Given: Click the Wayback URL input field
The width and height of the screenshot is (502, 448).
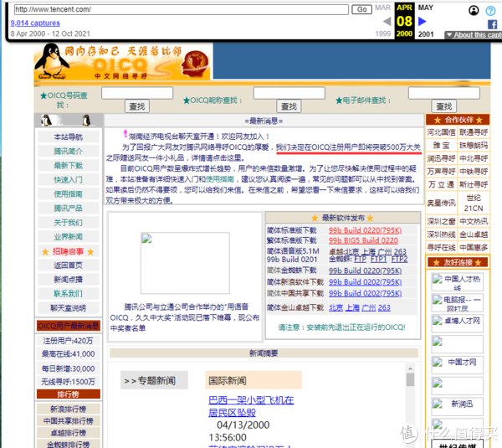Looking at the screenshot, I should (x=182, y=9).
